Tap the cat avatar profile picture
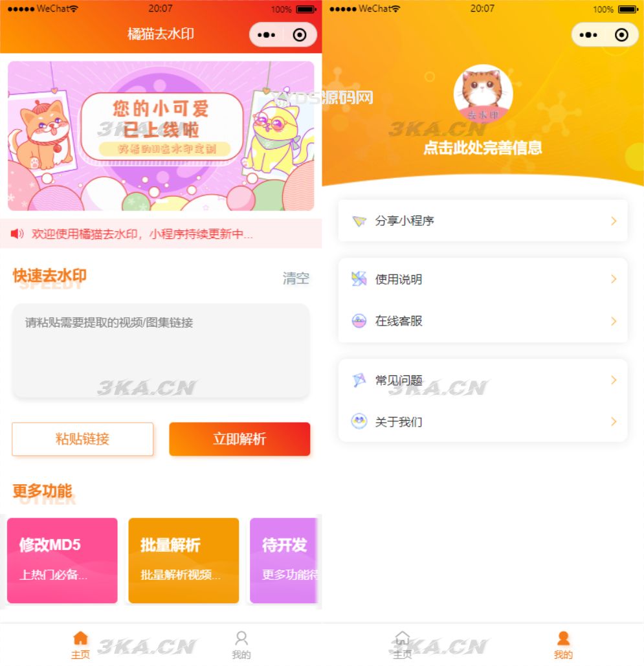The height and width of the screenshot is (666, 644). tap(483, 94)
